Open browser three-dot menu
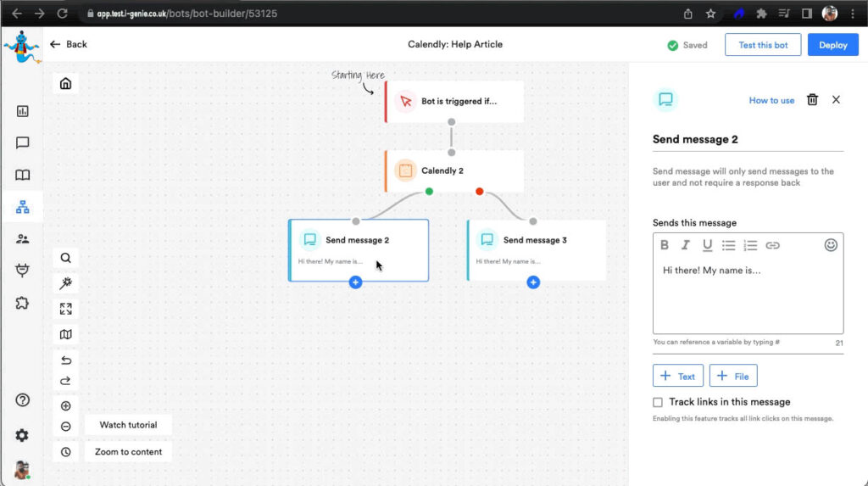Image resolution: width=868 pixels, height=486 pixels. 854,14
